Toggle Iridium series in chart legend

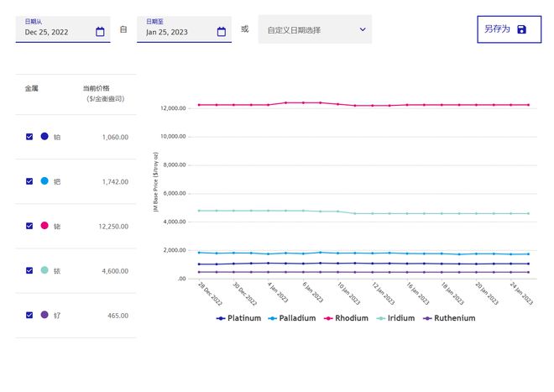395,318
